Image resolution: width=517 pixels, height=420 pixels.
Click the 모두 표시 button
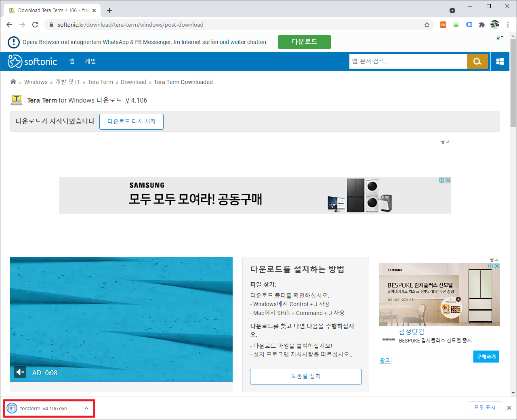485,408
